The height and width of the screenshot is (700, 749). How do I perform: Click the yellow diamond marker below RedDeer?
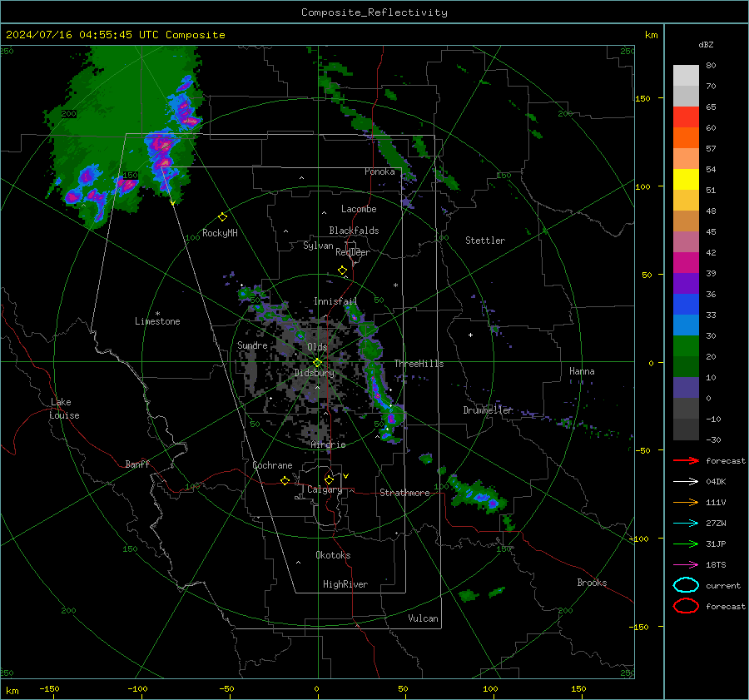[342, 271]
